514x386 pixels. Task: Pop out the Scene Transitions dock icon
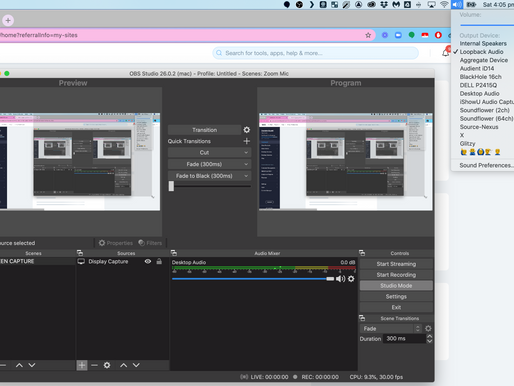tap(362, 318)
